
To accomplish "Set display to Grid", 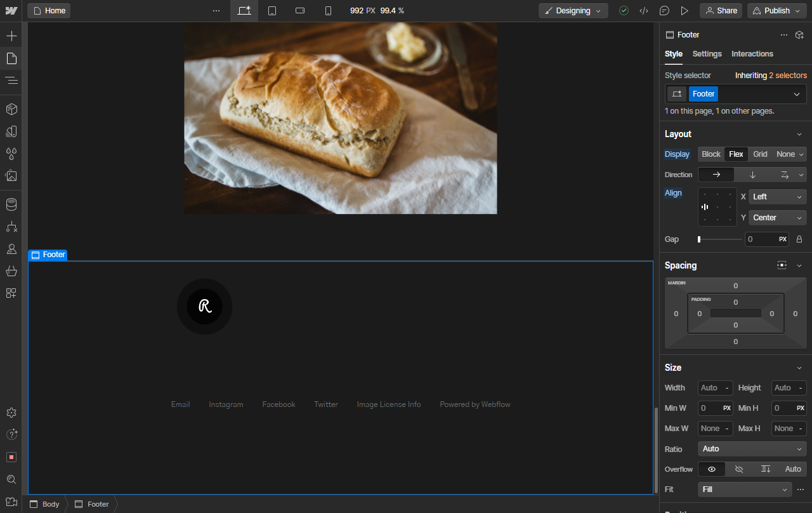I will pyautogui.click(x=760, y=154).
